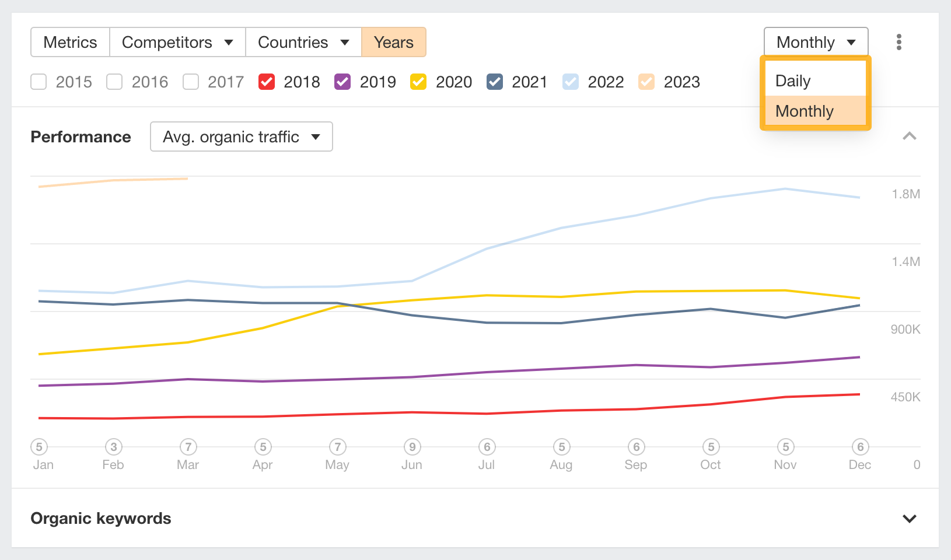
Task: Choose Daily from the interval menu
Action: 815,80
